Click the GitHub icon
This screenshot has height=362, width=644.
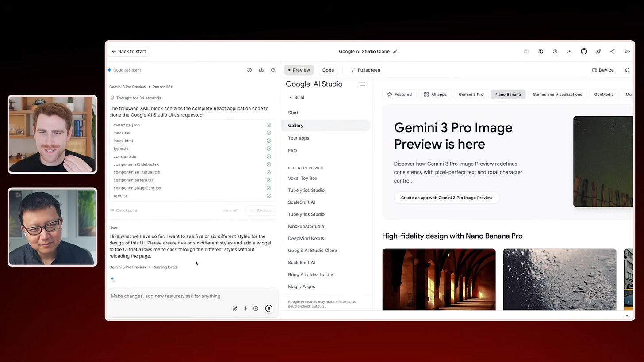click(584, 51)
